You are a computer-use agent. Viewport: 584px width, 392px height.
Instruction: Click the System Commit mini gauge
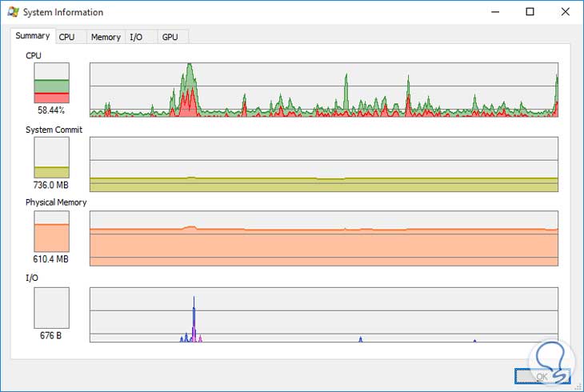click(x=52, y=158)
